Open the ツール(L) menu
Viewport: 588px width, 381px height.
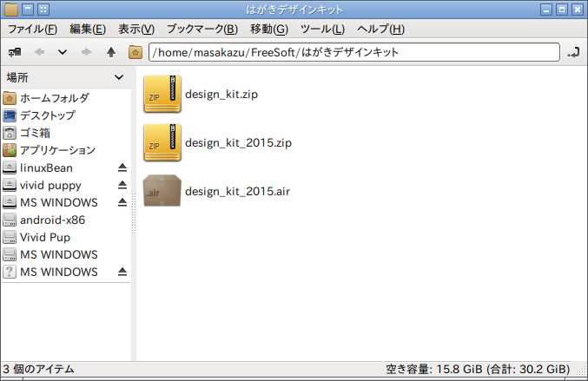coord(322,29)
